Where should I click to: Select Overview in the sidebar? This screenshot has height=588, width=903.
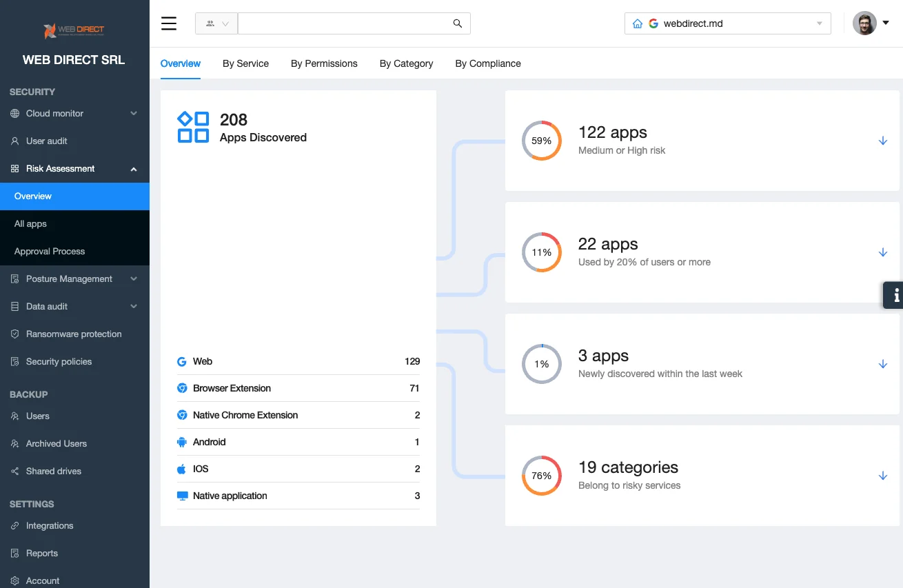click(74, 196)
